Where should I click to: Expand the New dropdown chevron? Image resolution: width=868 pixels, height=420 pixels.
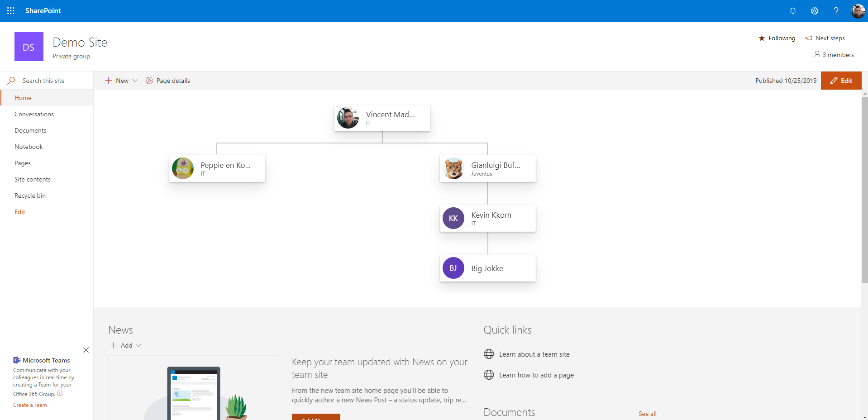[135, 81]
